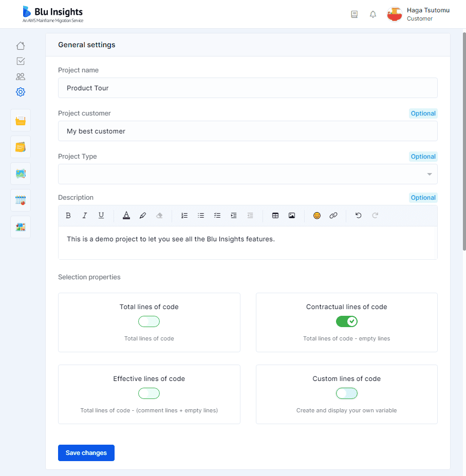Enable Total lines of code toggle
Screen dimensions: 466x476
(x=149, y=321)
